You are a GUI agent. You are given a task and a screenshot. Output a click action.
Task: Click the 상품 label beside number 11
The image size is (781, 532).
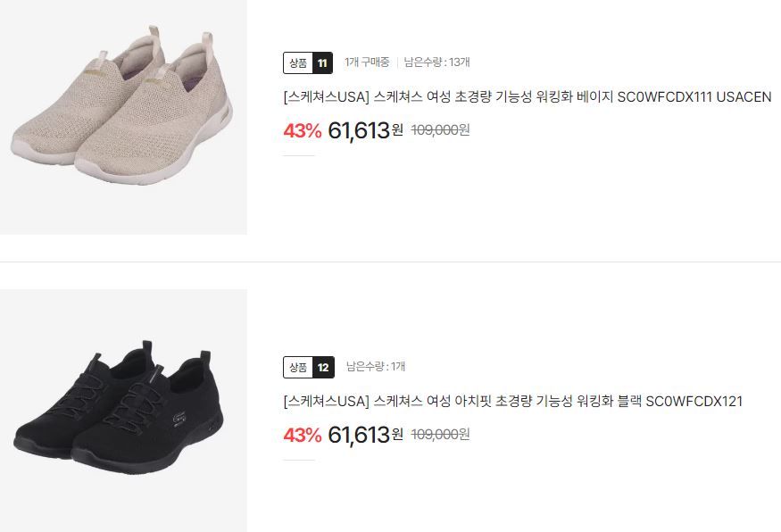[298, 62]
